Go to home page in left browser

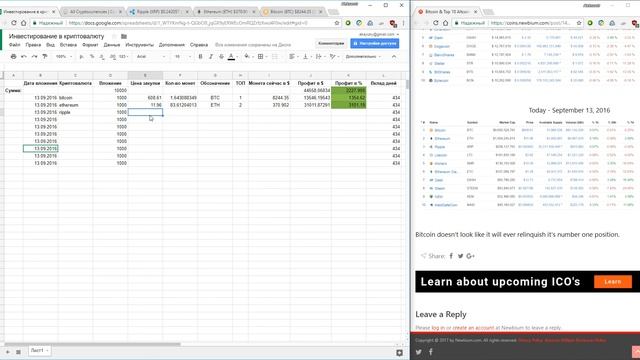(x=24, y=23)
